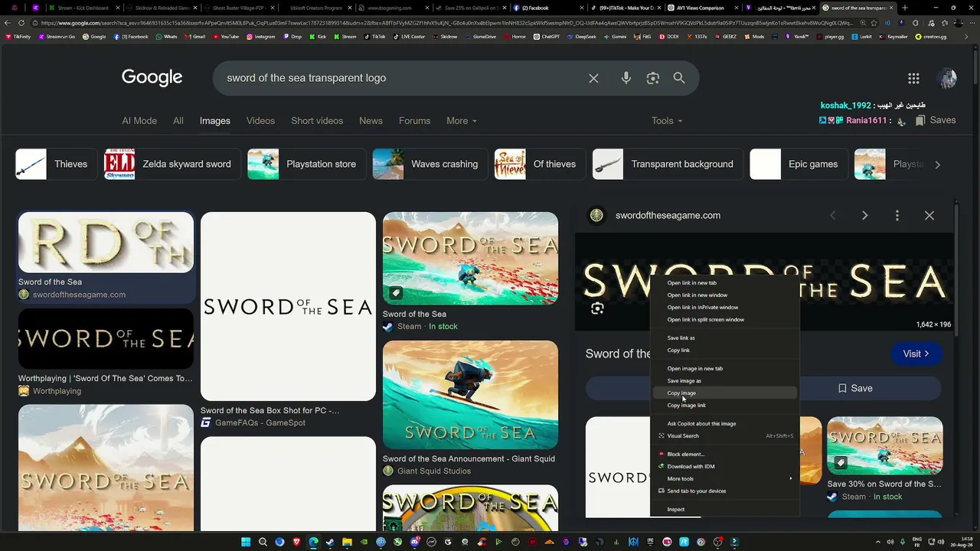Switch to the All results tab
Viewport: 980px width, 551px height.
tap(178, 121)
